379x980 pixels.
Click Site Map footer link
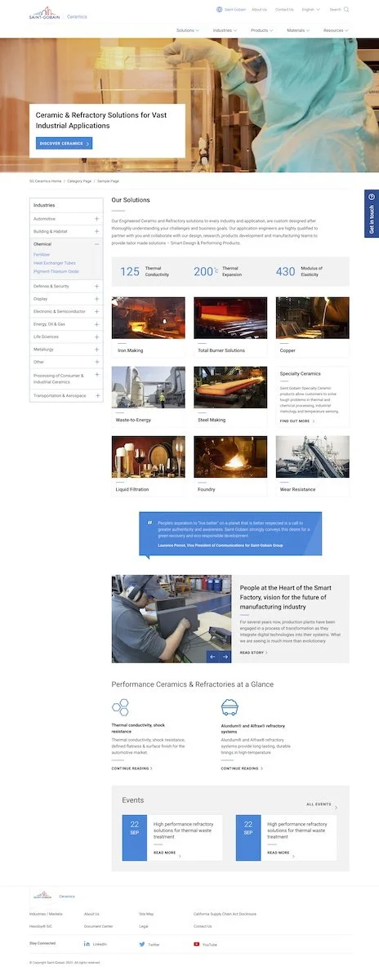pos(145,914)
